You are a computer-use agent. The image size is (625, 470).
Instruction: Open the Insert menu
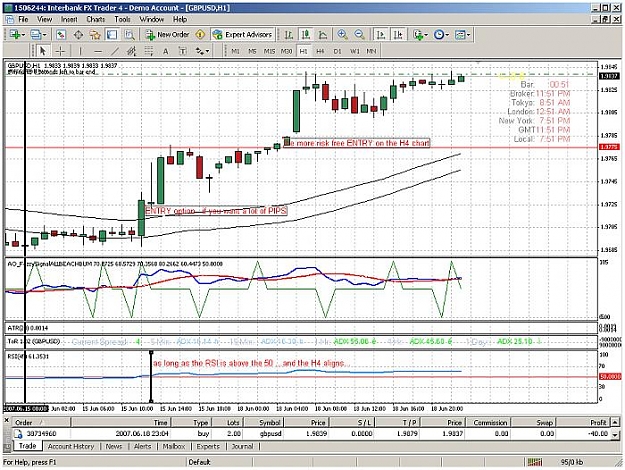point(69,19)
